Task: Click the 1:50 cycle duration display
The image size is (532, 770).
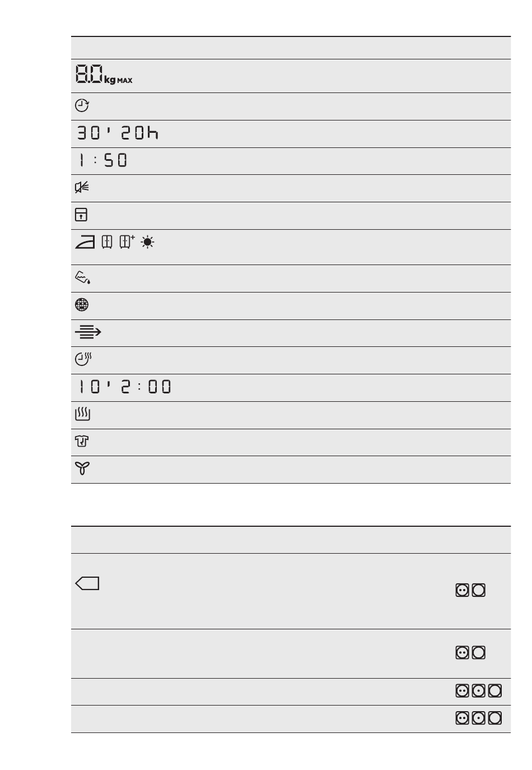Action: [102, 160]
